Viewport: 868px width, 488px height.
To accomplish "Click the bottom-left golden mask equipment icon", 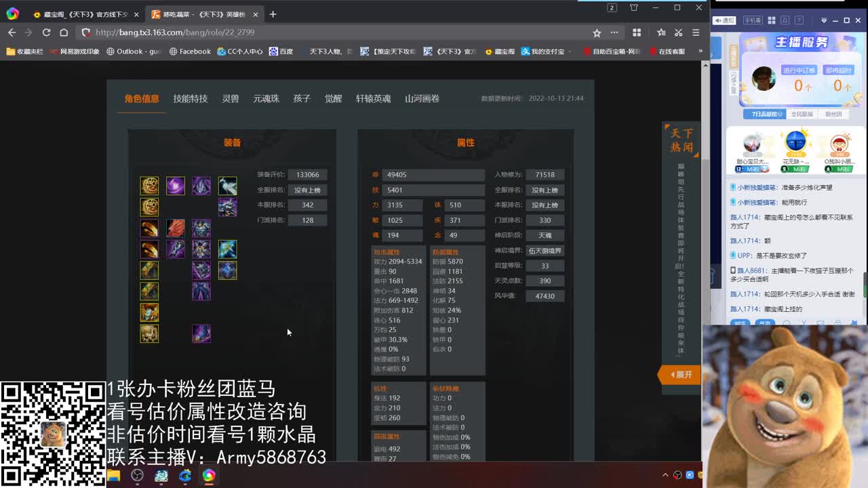I will tap(149, 333).
